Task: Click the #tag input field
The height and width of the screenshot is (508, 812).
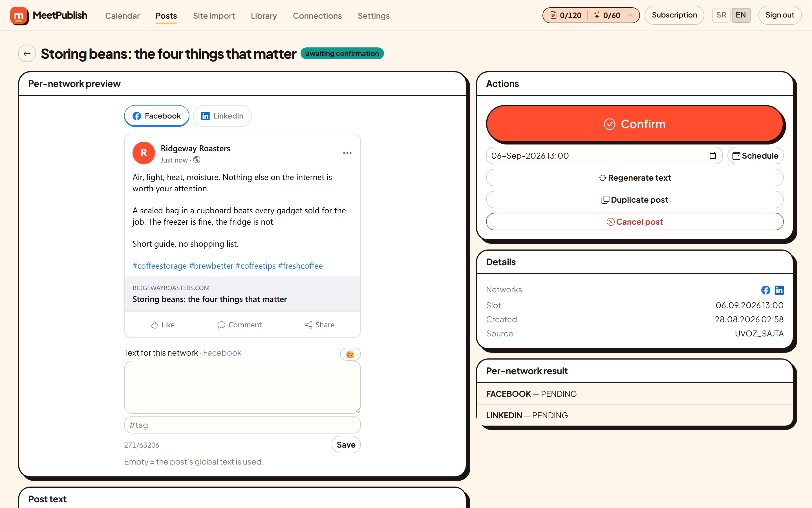Action: 242,425
